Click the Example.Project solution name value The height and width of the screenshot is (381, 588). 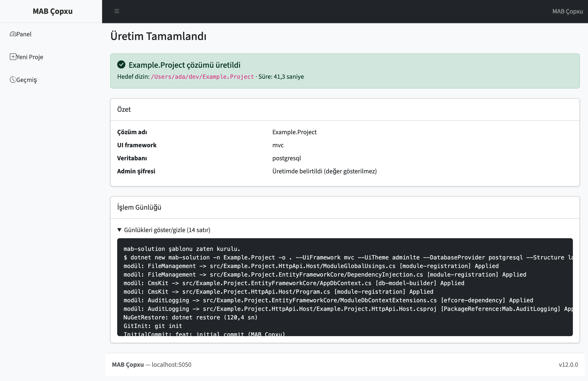(294, 132)
